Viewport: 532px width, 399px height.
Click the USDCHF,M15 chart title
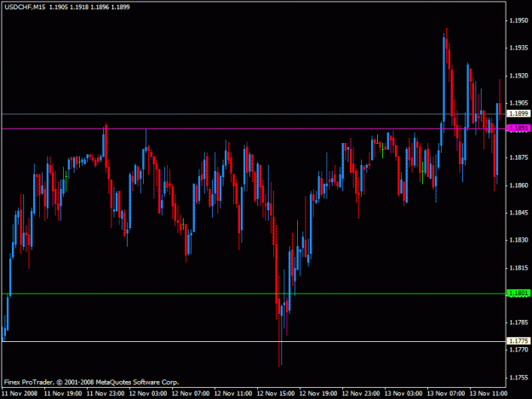[25, 7]
